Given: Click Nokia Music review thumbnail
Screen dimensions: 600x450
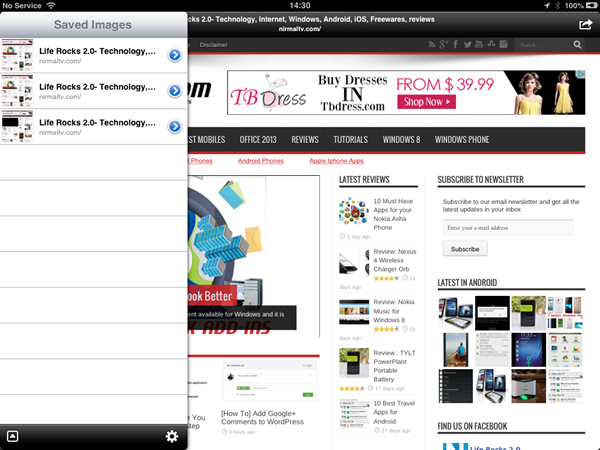Looking at the screenshot, I should click(354, 311).
